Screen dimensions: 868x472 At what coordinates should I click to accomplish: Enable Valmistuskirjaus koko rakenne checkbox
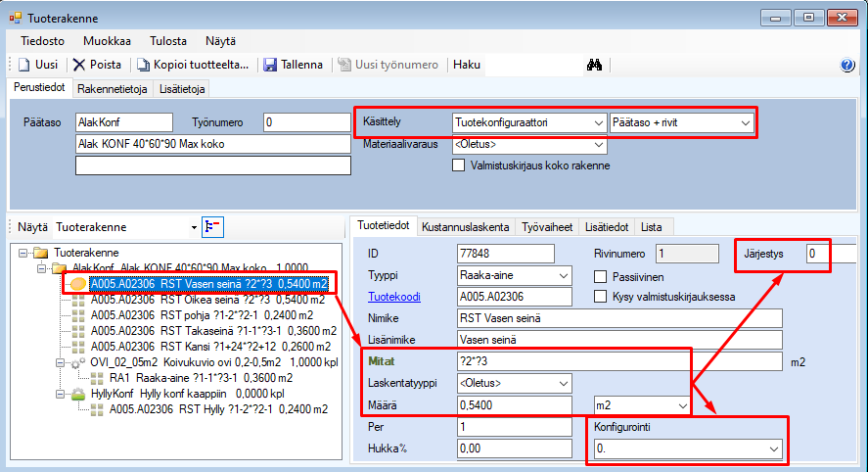click(459, 165)
